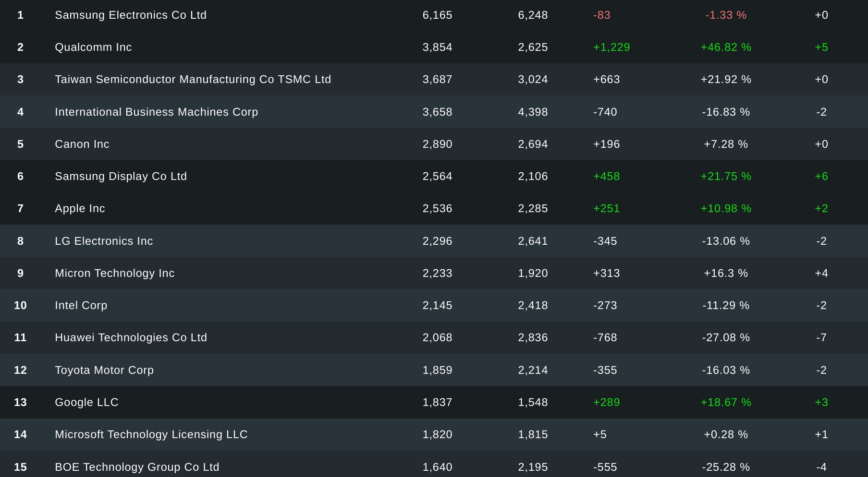
Task: Click Microsoft Technology Licensing LLC name
Action: 151,434
